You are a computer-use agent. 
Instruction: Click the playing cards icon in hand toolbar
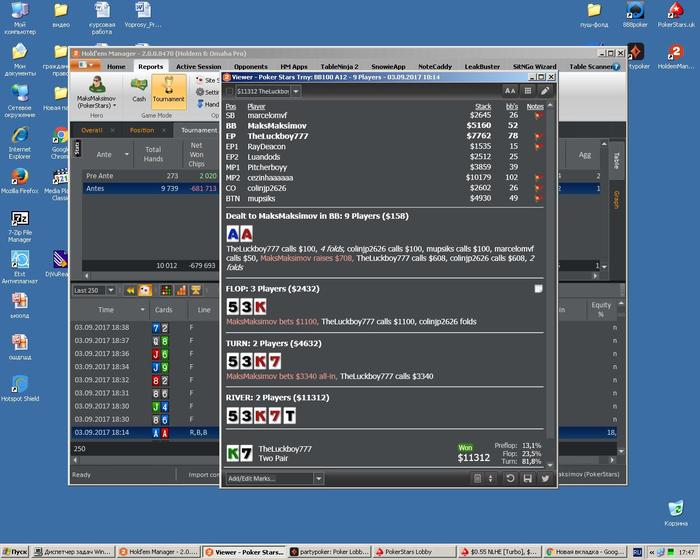point(145,290)
